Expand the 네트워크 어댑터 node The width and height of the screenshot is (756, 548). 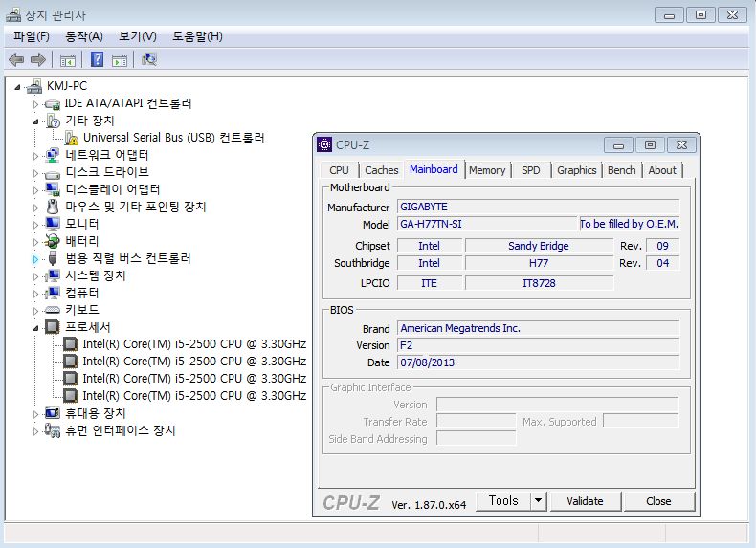pyautogui.click(x=35, y=156)
